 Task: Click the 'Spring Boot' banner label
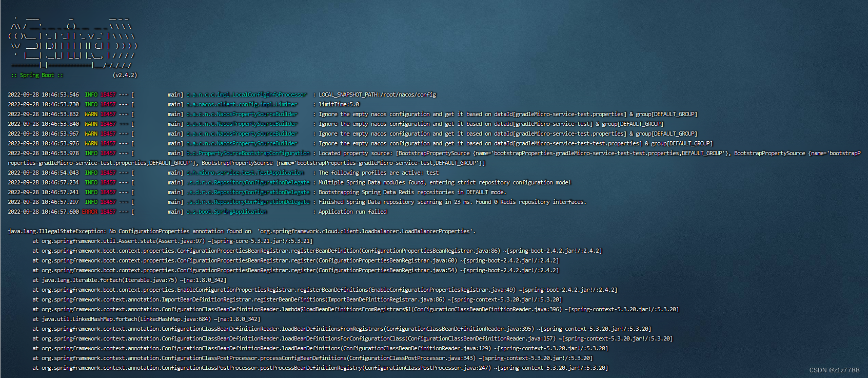coord(37,75)
